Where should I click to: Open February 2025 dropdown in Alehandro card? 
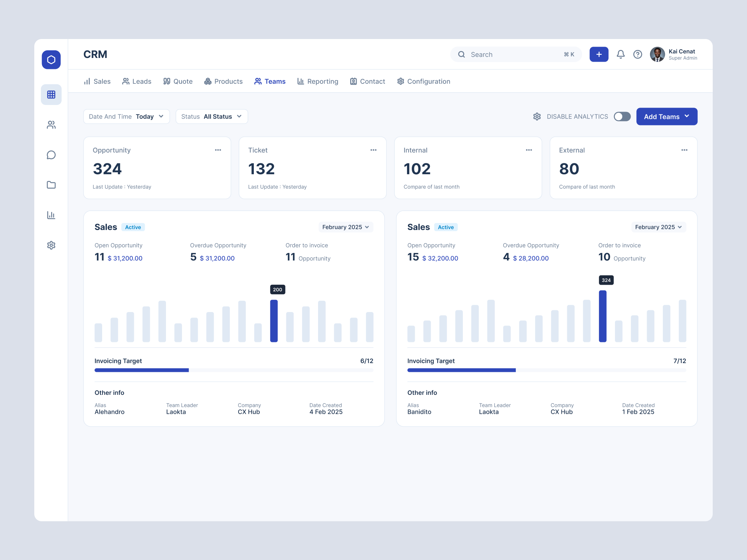click(346, 227)
